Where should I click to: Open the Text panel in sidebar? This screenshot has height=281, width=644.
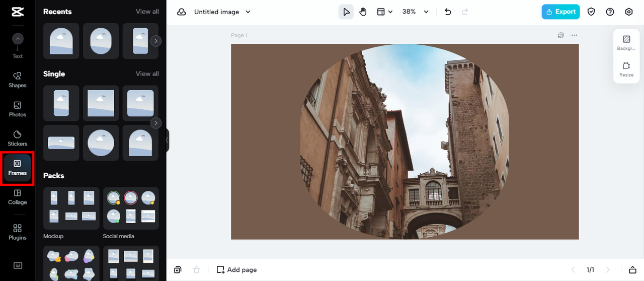(x=18, y=46)
